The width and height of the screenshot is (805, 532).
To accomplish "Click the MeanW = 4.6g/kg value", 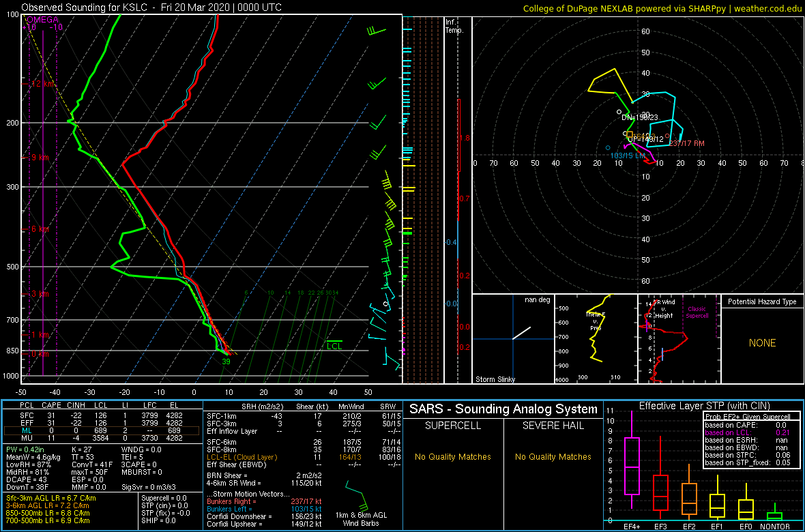I will (x=32, y=456).
